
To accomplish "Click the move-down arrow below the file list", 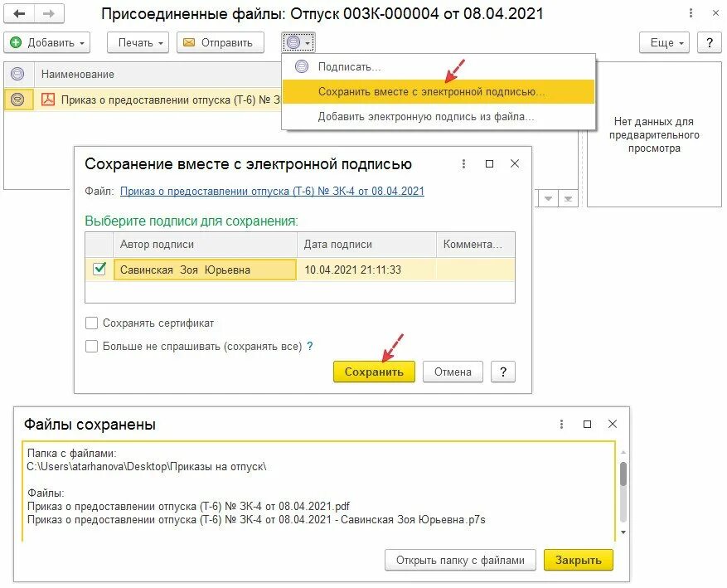I will tap(548, 198).
